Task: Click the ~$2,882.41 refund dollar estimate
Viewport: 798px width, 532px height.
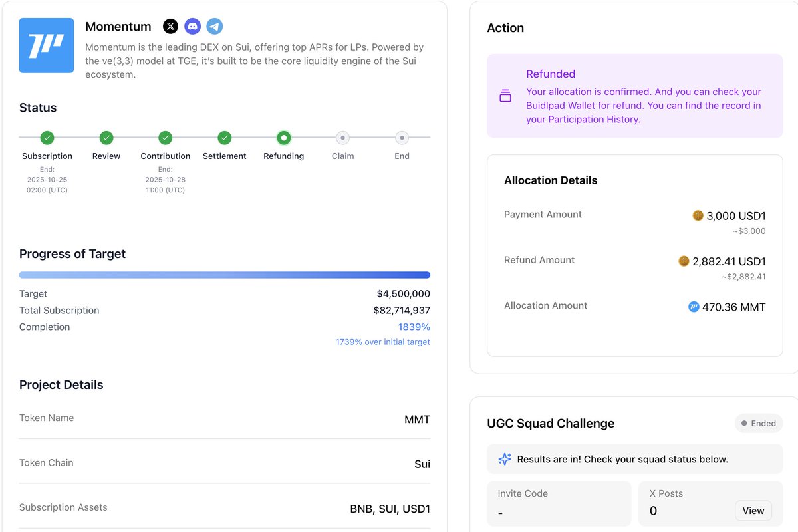Action: [x=743, y=277]
